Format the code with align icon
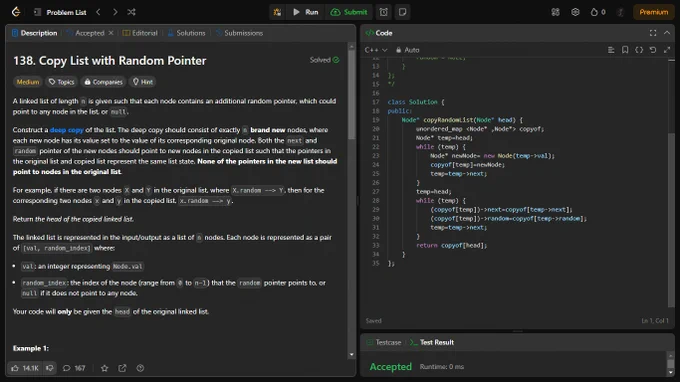Viewport: 680px width, 382px height. [x=611, y=50]
